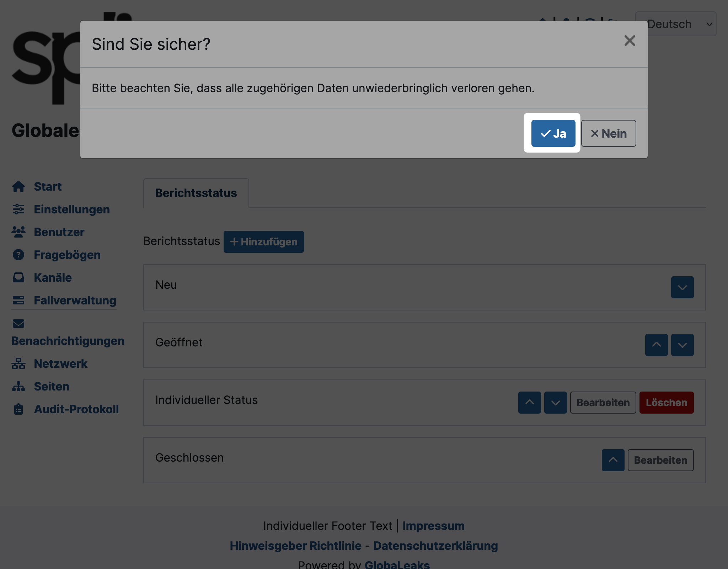This screenshot has width=728, height=569.
Task: Move the Neu status down
Action: (x=682, y=287)
